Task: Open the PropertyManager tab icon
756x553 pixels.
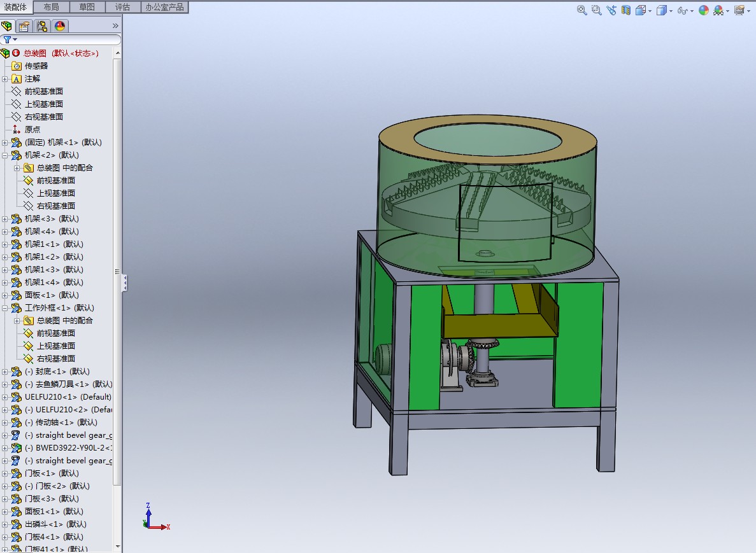Action: coord(24,26)
